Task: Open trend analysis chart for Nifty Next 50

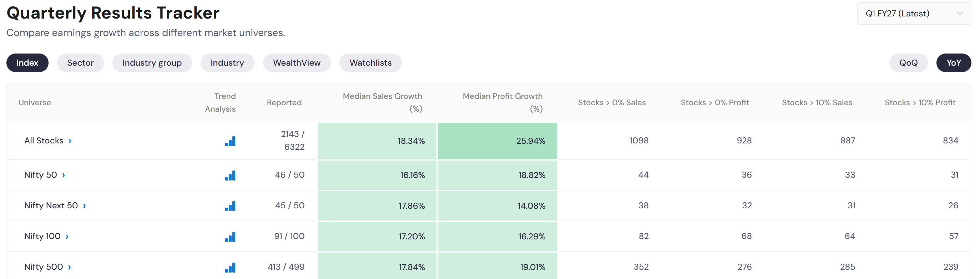Action: [x=230, y=207]
